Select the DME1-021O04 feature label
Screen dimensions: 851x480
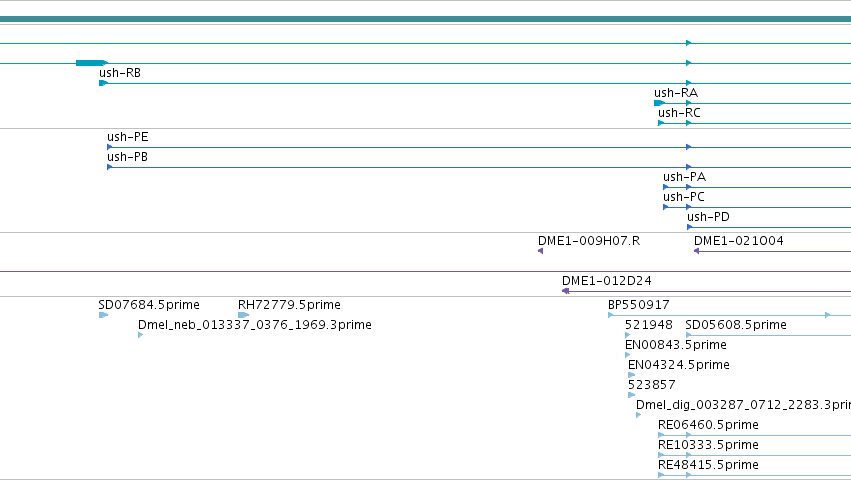pyautogui.click(x=739, y=241)
